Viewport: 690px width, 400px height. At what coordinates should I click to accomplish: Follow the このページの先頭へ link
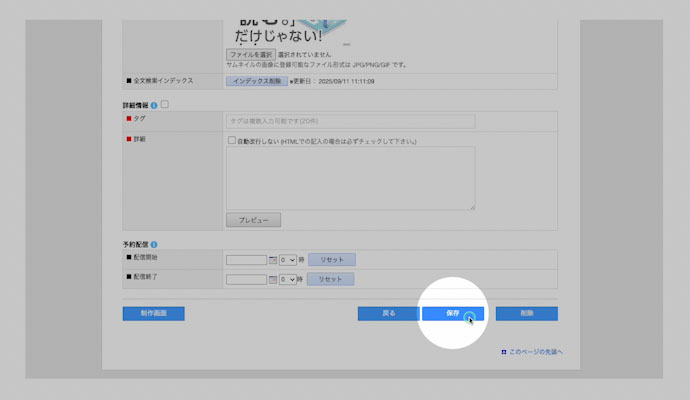[x=536, y=352]
